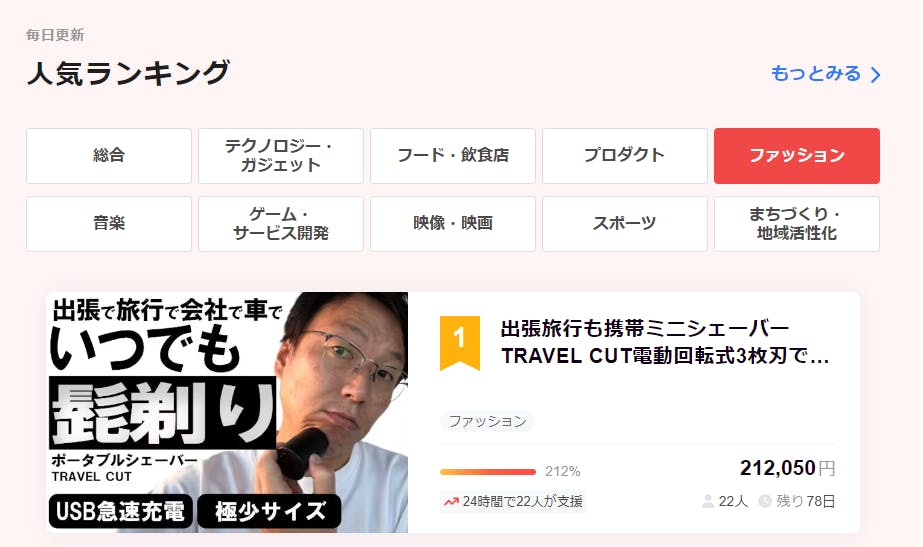Click the clock icon beside 残り78日

click(765, 501)
